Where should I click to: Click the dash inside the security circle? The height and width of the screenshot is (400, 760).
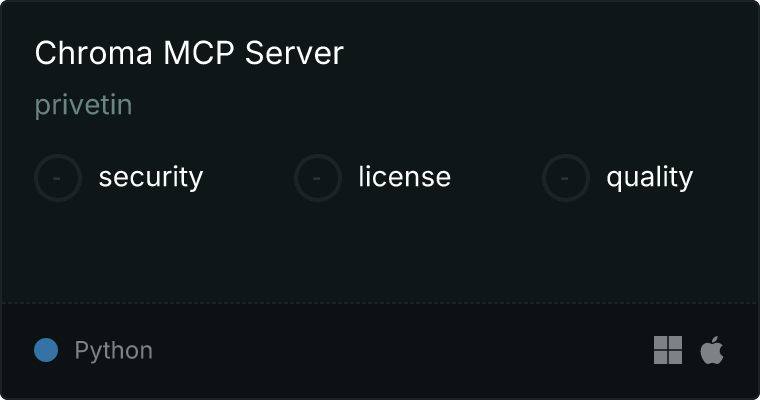[57, 178]
